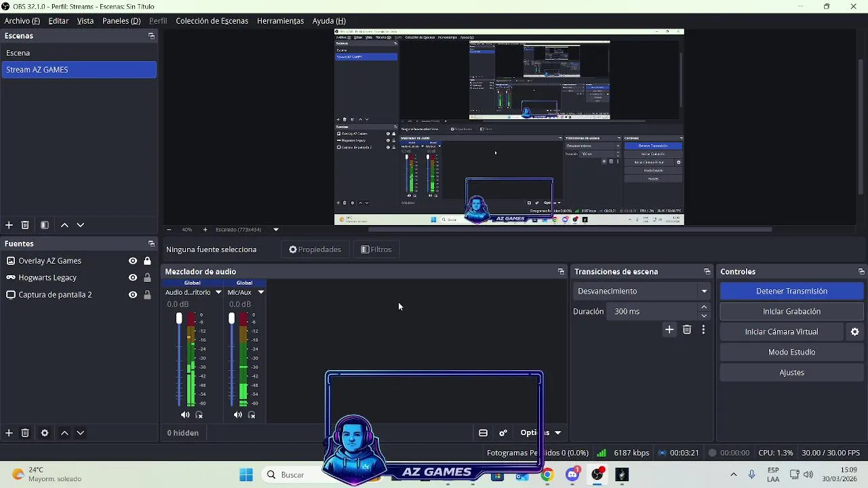The width and height of the screenshot is (868, 488).
Task: Open Ajustes from Controles panel
Action: [x=791, y=372]
